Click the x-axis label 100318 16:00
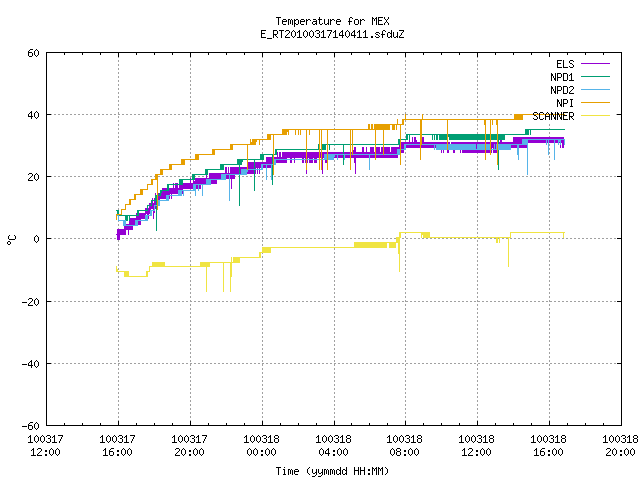 548,446
